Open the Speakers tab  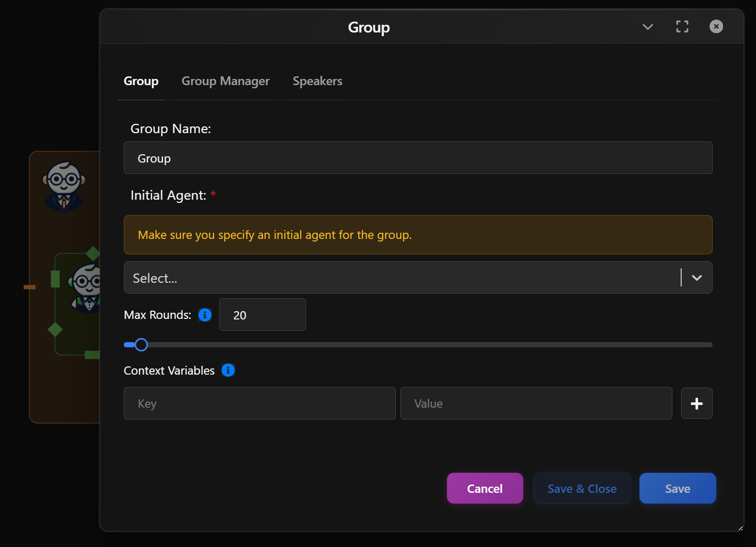coord(317,81)
